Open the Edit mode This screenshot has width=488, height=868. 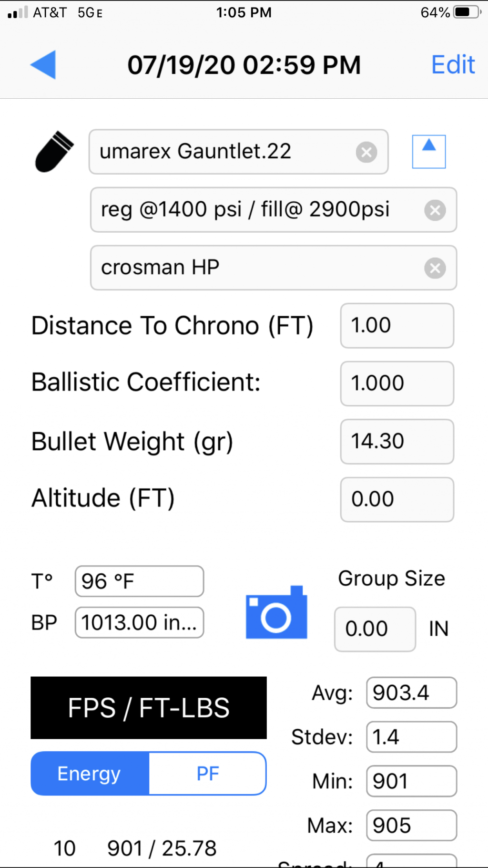453,64
